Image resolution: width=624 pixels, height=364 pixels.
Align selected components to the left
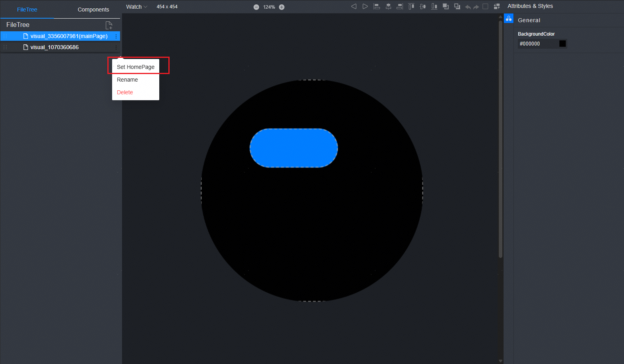(x=377, y=6)
